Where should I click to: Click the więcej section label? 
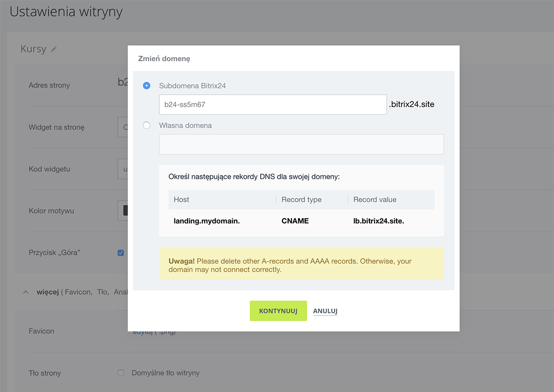[47, 292]
